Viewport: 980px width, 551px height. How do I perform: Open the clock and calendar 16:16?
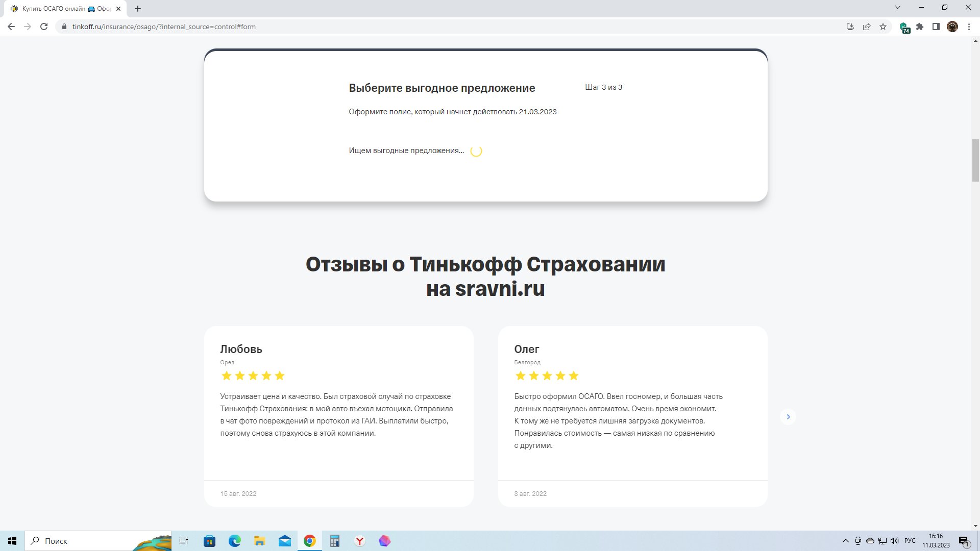pos(936,541)
